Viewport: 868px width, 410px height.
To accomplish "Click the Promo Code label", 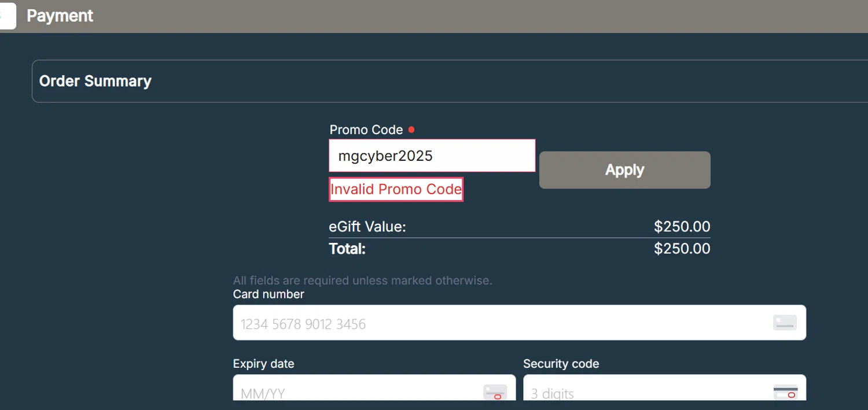I will [366, 130].
